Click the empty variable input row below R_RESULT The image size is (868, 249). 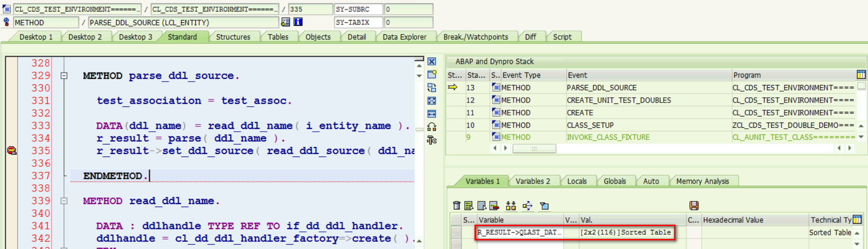coord(520,244)
